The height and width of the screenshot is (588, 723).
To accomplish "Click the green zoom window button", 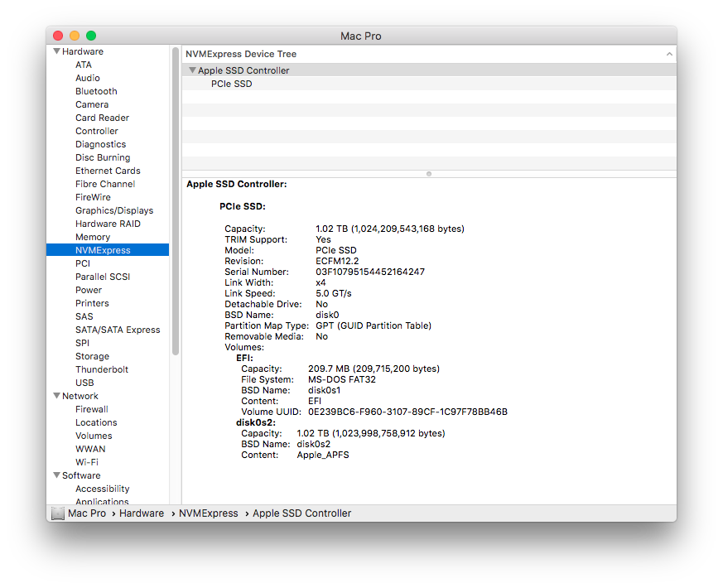I will (x=91, y=36).
